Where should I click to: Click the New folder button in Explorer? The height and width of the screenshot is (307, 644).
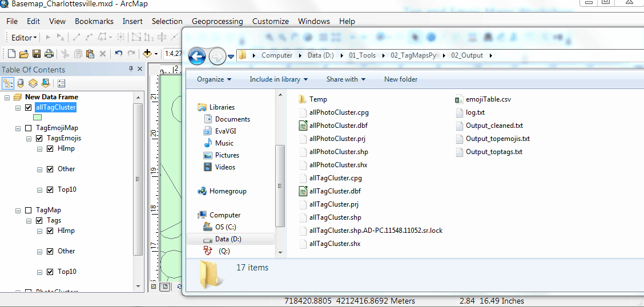401,79
